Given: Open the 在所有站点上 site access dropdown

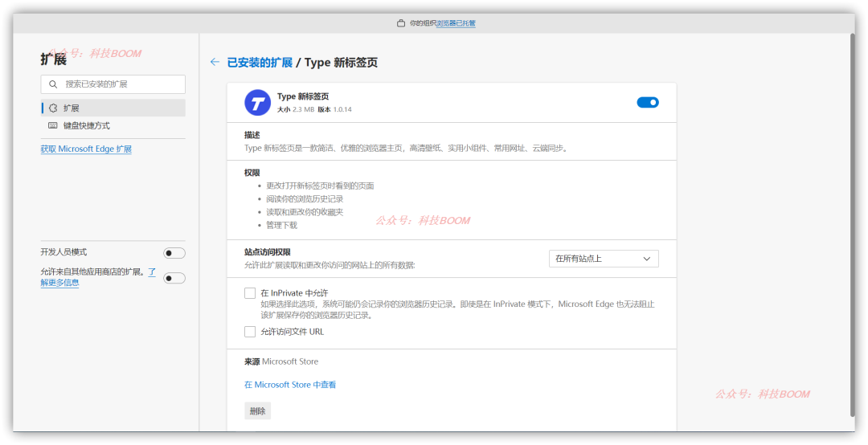Looking at the screenshot, I should pos(604,259).
